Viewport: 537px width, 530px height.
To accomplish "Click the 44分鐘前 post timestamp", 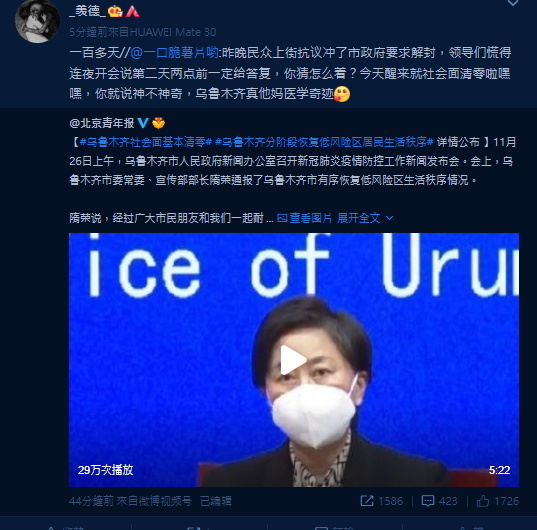I will click(x=91, y=501).
